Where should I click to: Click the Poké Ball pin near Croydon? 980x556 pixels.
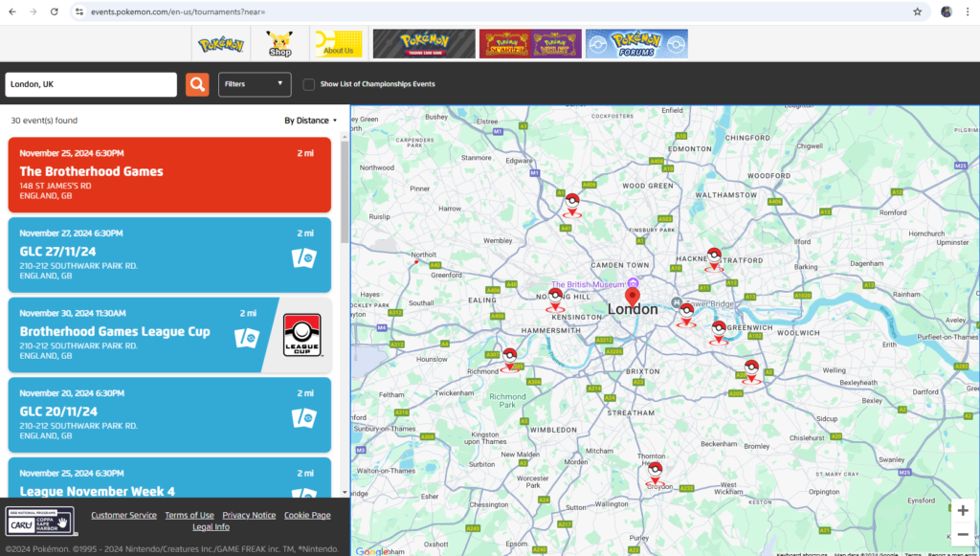(655, 472)
